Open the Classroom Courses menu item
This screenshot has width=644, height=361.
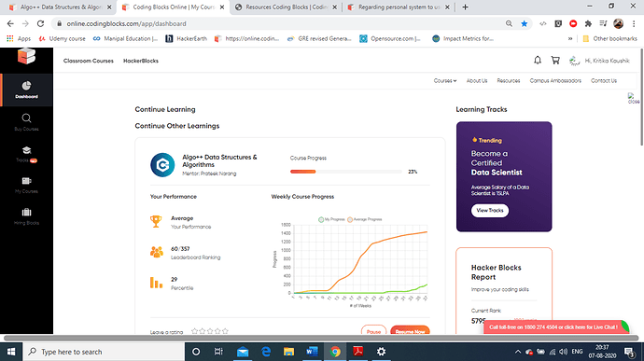[x=89, y=61]
